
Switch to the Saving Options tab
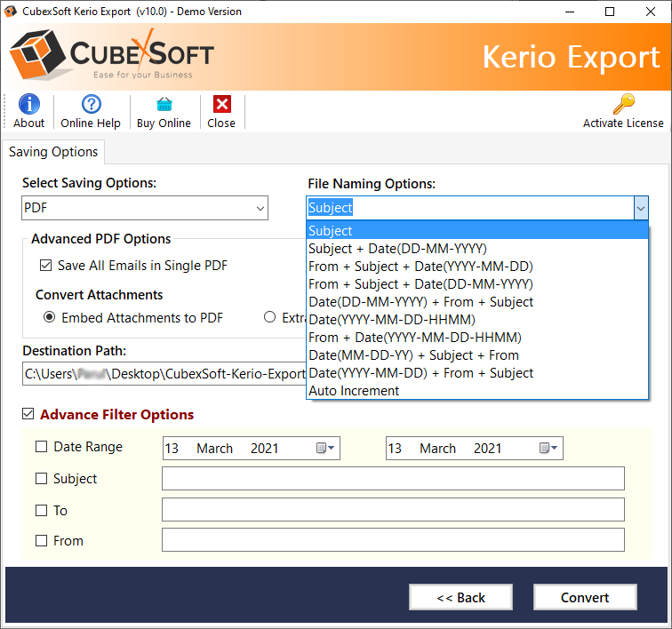[53, 152]
